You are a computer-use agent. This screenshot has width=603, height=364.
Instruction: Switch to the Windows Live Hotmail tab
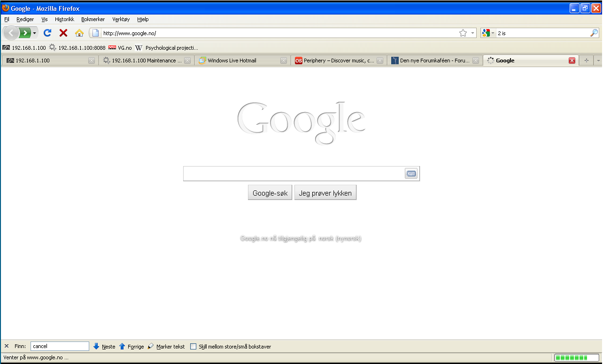tap(242, 61)
